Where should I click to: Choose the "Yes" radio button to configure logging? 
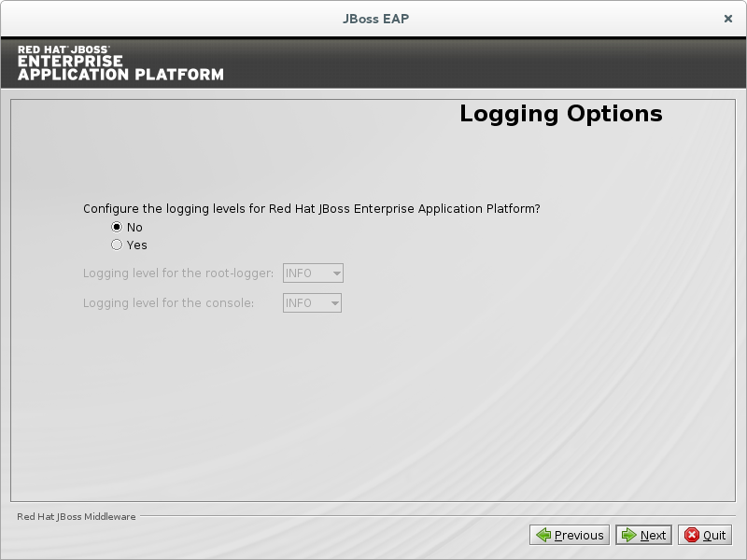pos(117,245)
